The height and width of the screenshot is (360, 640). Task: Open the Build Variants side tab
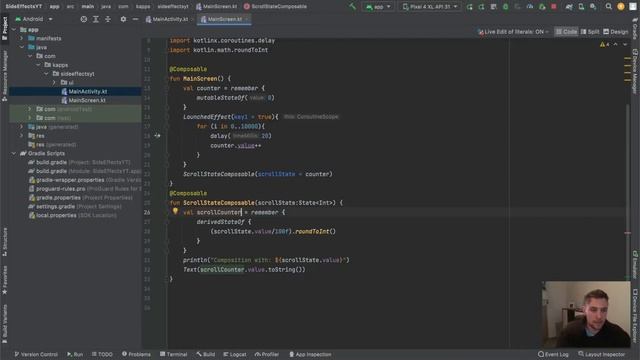tap(4, 323)
